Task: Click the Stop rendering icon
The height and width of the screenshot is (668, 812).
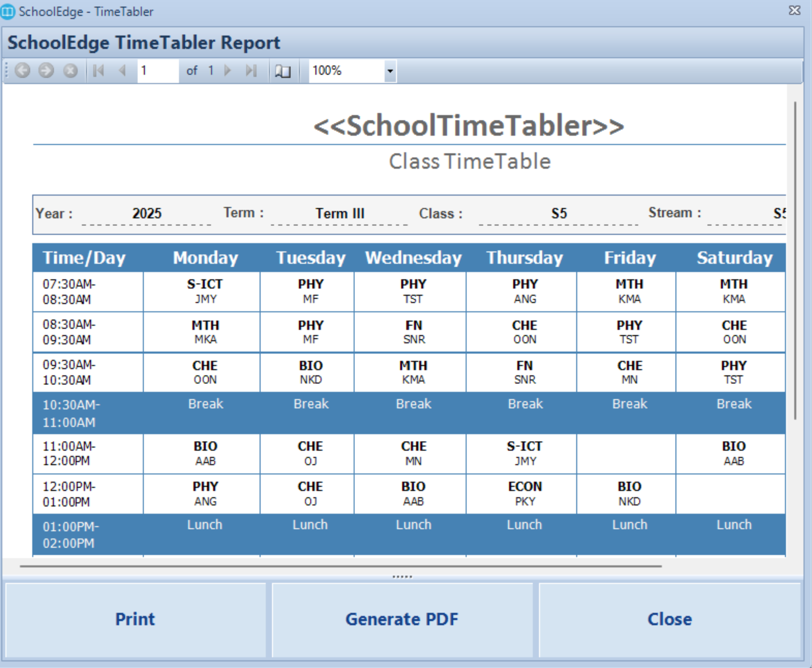Action: [70, 71]
